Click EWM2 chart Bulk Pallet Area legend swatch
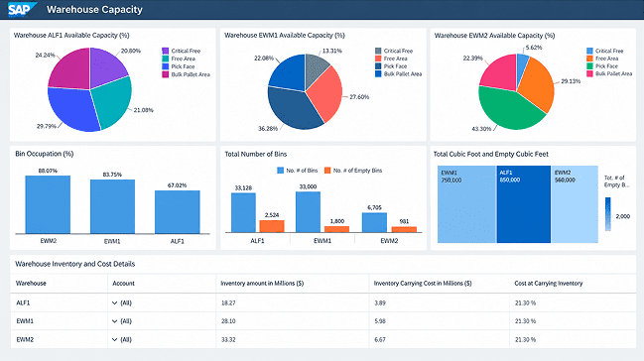The image size is (644, 361). coord(589,73)
